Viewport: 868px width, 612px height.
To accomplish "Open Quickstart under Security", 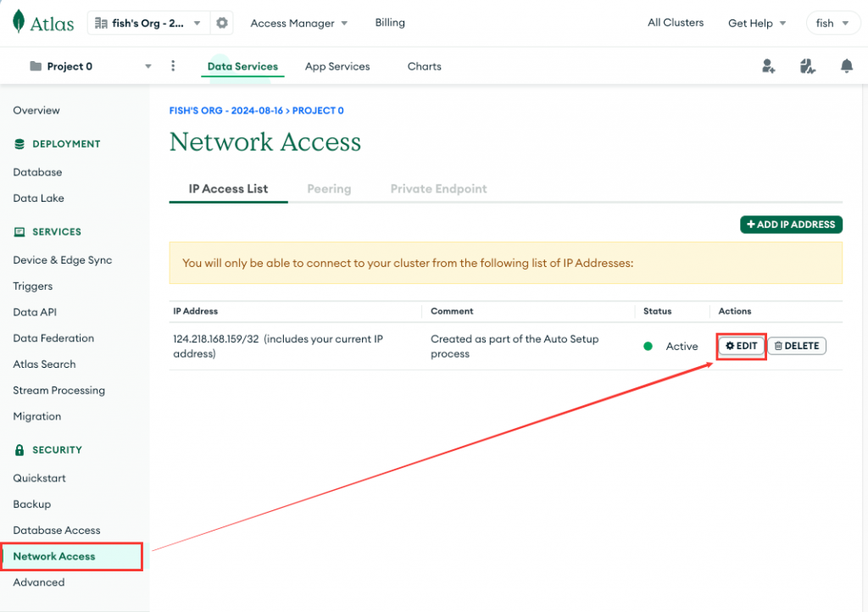I will tap(39, 478).
